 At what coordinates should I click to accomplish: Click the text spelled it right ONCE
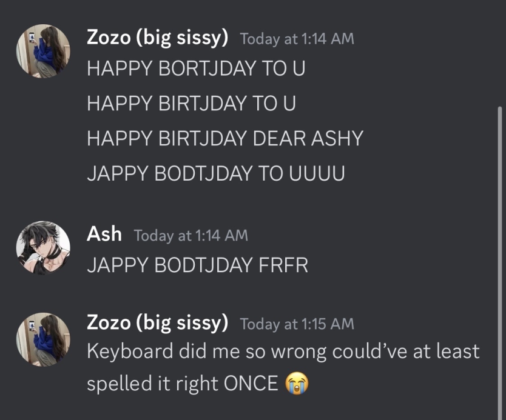182,384
